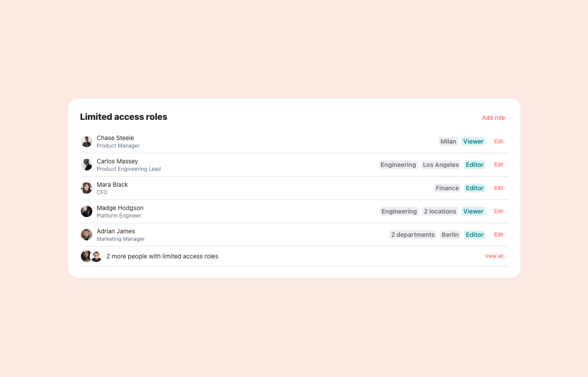
Task: Click Madge Hodgson's profile avatar
Action: (x=86, y=211)
